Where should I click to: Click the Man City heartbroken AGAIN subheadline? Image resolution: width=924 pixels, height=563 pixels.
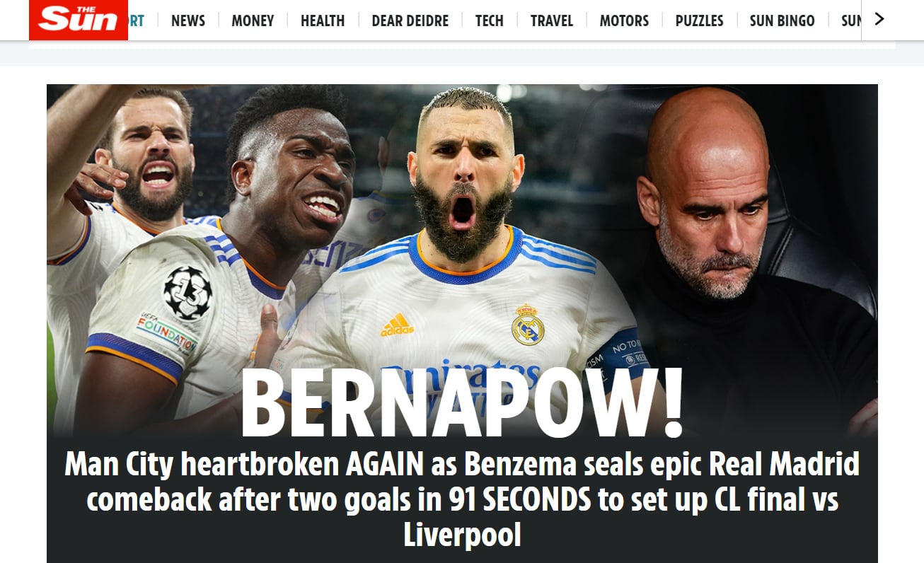coord(462,499)
